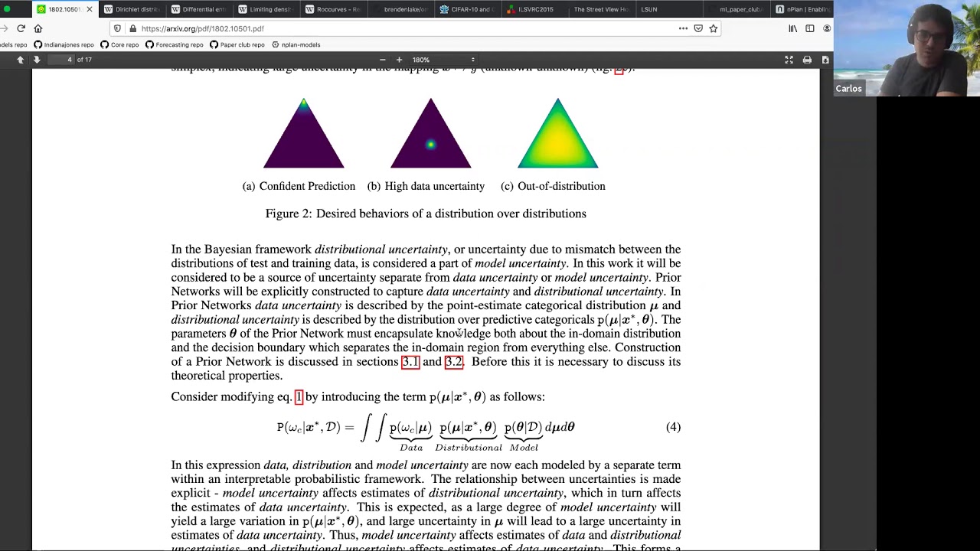Open the Firefox library icon
Viewport: 980px width, 551px height.
click(x=793, y=28)
